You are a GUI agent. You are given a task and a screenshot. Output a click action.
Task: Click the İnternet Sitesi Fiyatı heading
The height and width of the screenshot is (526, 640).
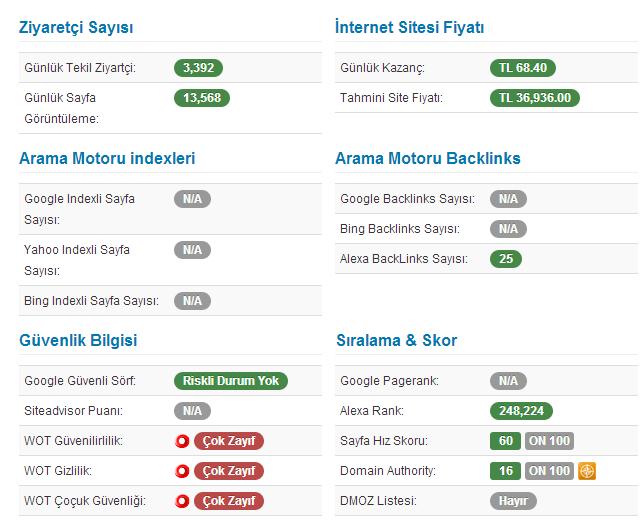tap(410, 28)
